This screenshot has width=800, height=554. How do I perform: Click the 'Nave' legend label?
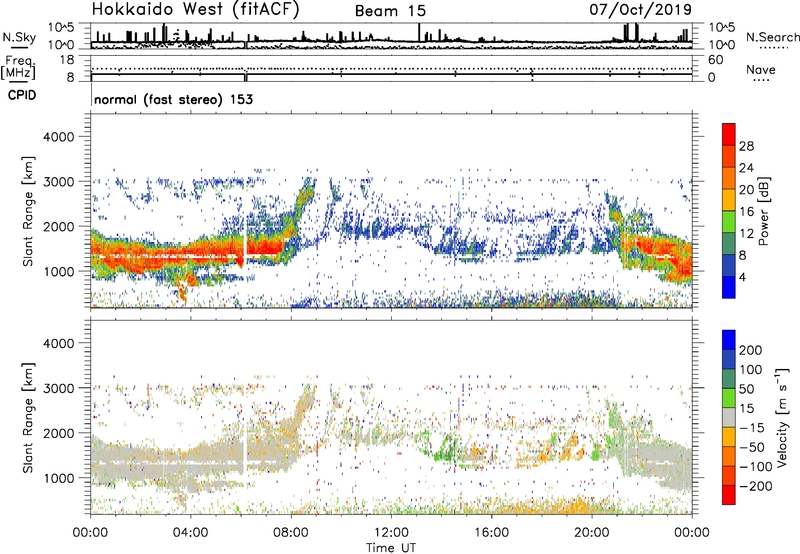[761, 69]
